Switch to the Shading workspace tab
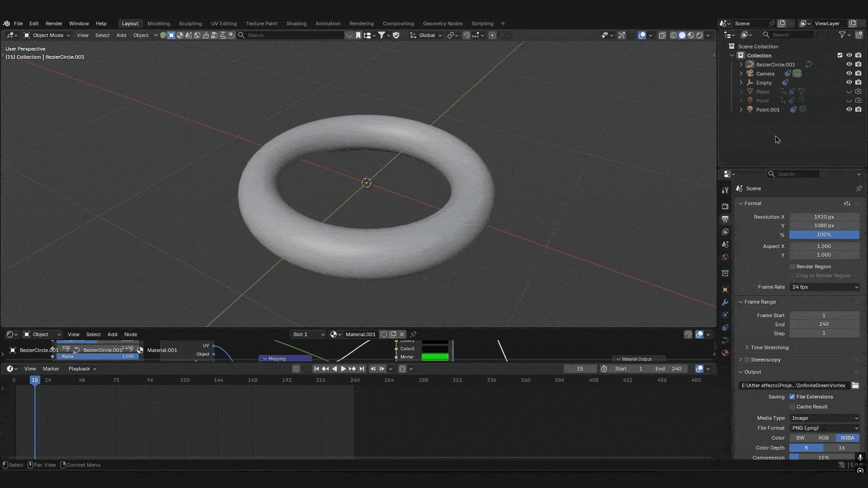The height and width of the screenshot is (488, 868). [x=296, y=23]
